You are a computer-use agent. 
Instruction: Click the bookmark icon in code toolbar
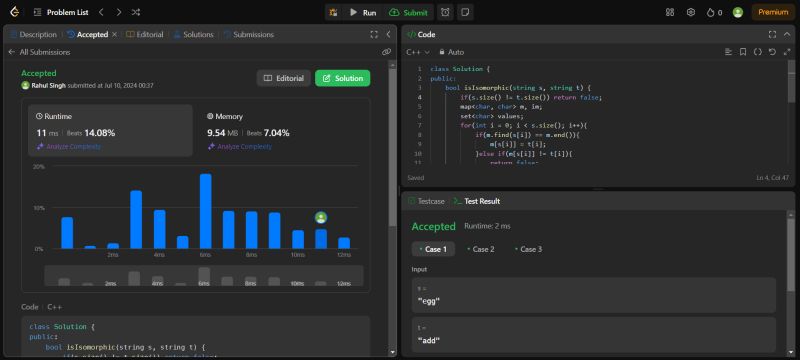(743, 52)
